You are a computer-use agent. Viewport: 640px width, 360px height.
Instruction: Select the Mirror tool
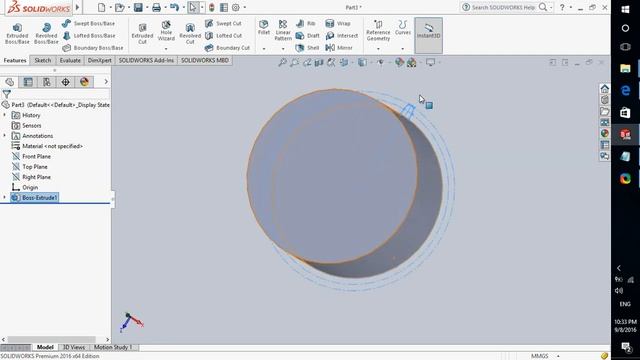tap(339, 48)
